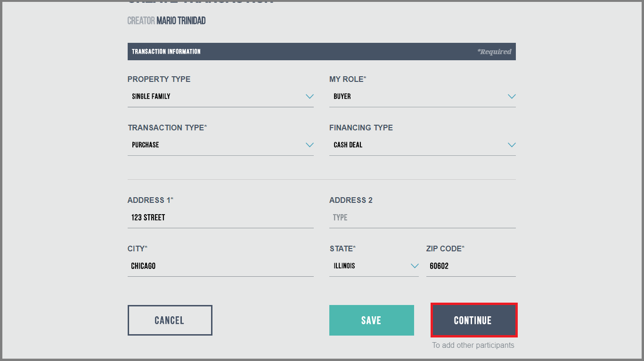The width and height of the screenshot is (644, 361).
Task: Cancel the transaction creation
Action: coord(170,320)
